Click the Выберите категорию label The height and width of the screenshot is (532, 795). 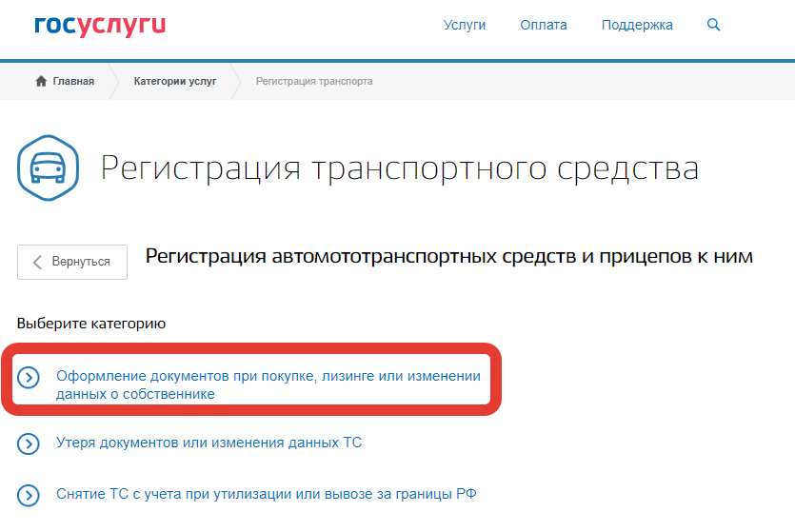(91, 324)
